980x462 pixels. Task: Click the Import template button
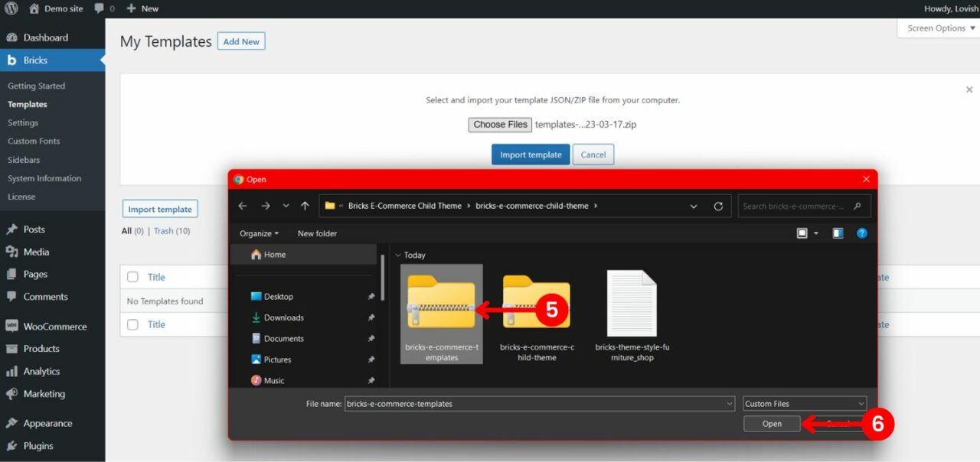click(531, 154)
